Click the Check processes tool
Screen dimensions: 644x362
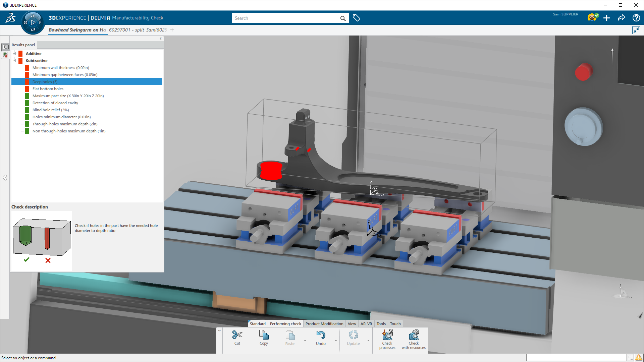pyautogui.click(x=387, y=339)
